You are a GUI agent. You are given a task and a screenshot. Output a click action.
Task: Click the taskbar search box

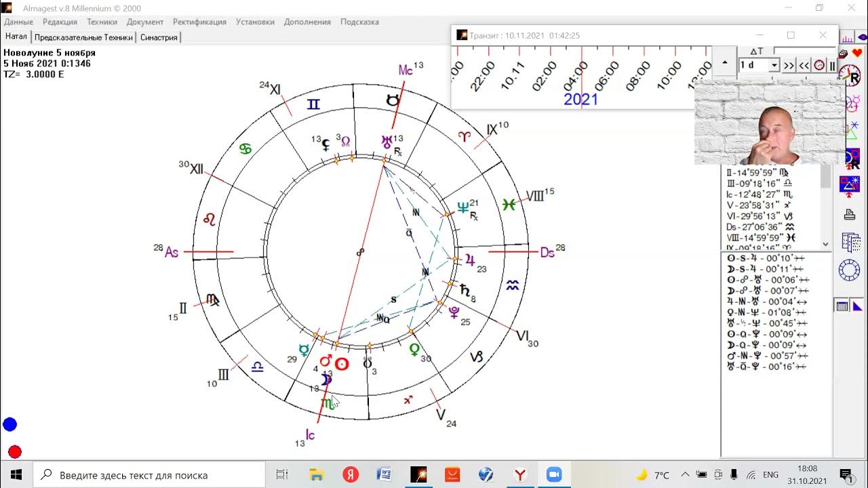[149, 474]
